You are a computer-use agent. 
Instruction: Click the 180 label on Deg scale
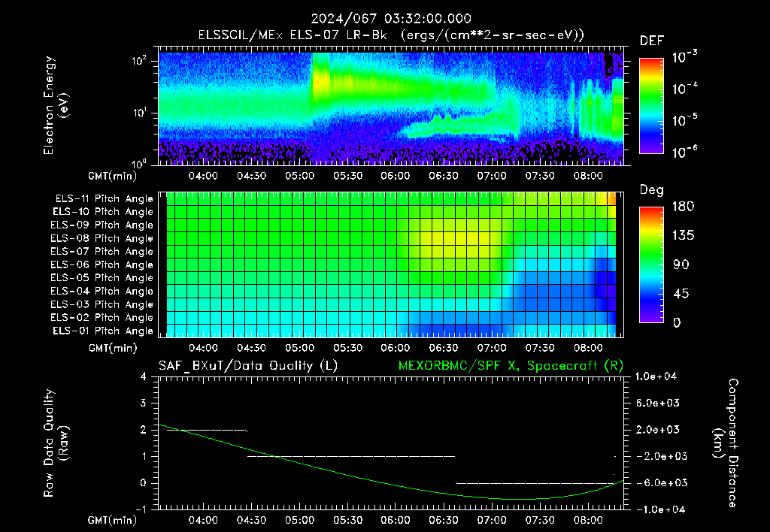pos(683,206)
